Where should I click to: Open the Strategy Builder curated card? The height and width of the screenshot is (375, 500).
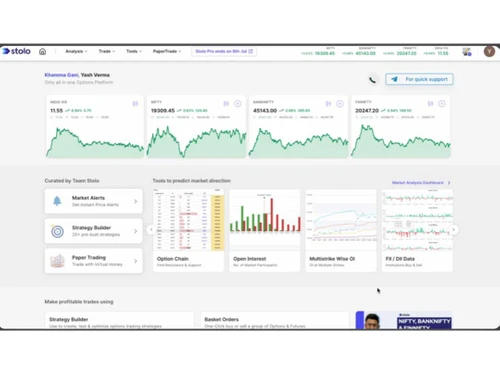tap(94, 231)
